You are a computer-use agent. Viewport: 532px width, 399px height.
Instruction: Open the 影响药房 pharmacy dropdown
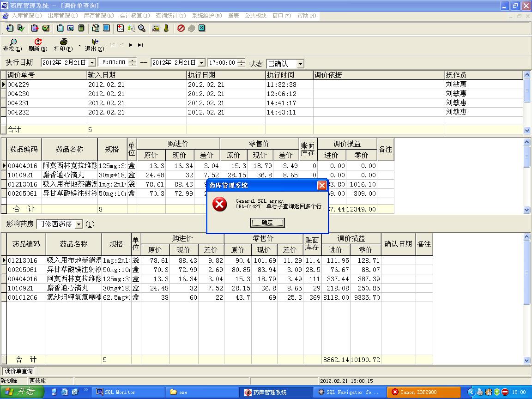(79, 224)
